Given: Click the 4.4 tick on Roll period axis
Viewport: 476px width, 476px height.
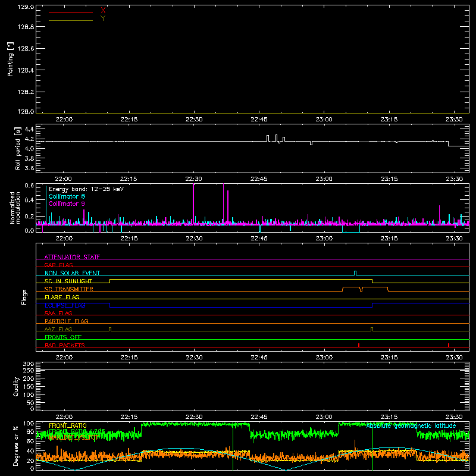Looking at the screenshot, I should pyautogui.click(x=29, y=129).
